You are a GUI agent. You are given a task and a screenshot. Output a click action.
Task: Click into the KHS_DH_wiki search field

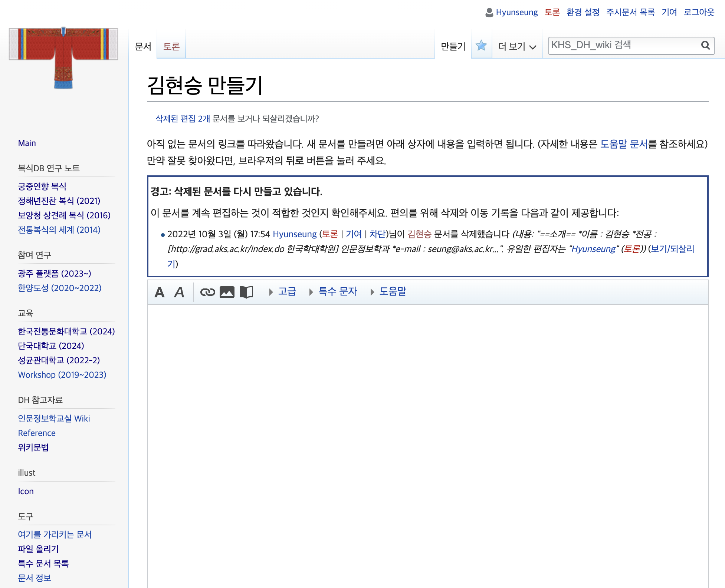(624, 45)
